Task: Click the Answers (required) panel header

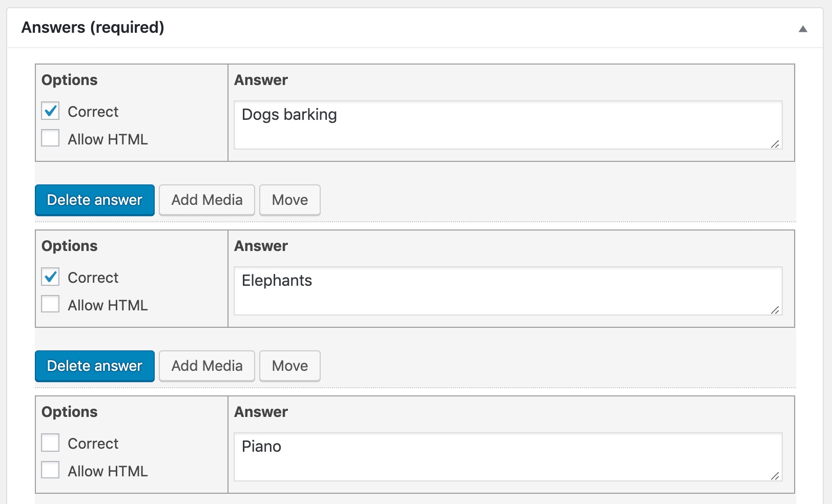Action: 92,27
